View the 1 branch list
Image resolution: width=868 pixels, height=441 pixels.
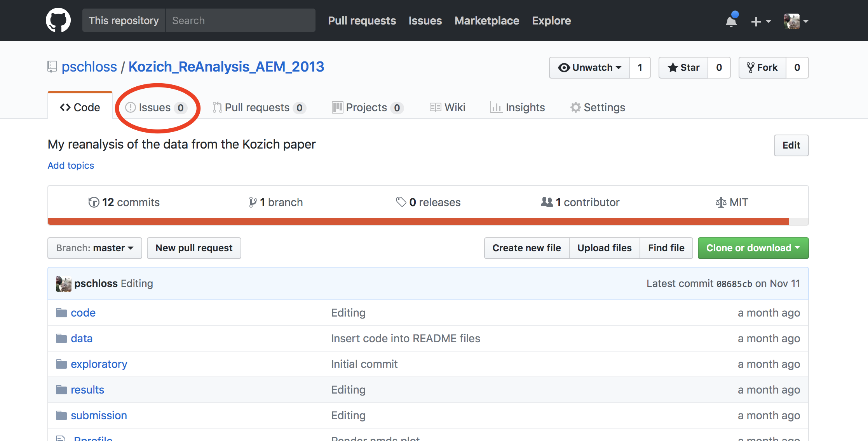coord(275,202)
